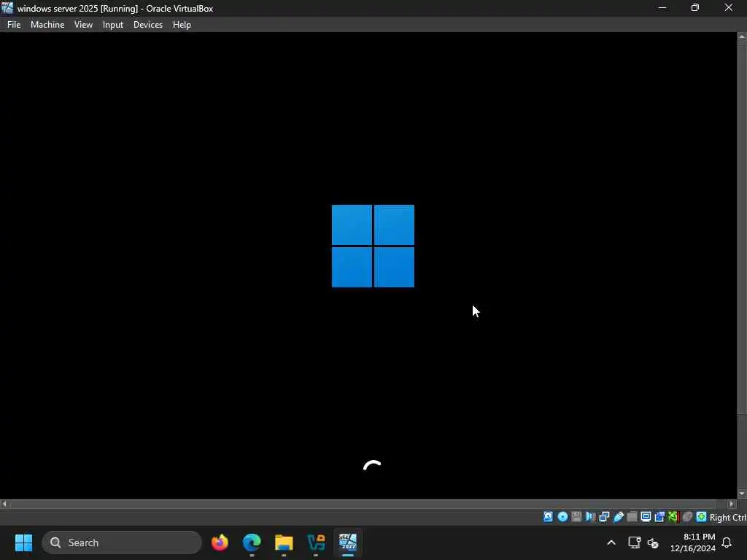Click the volume muted tray icon

click(x=653, y=542)
